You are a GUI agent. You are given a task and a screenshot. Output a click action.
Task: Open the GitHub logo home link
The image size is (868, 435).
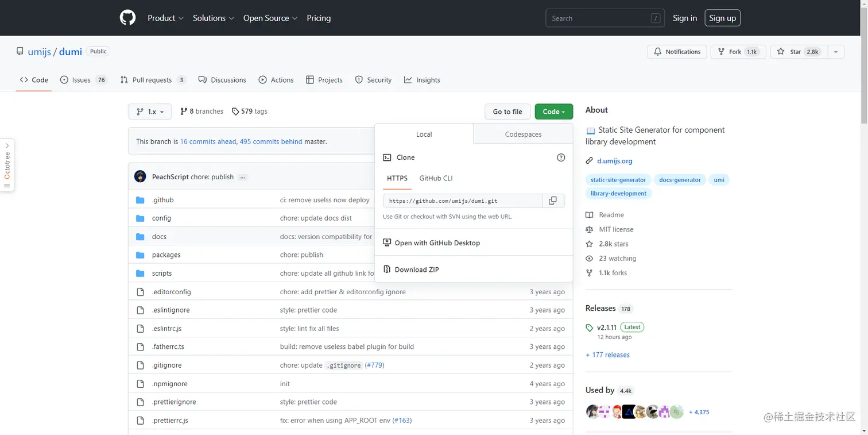point(127,18)
